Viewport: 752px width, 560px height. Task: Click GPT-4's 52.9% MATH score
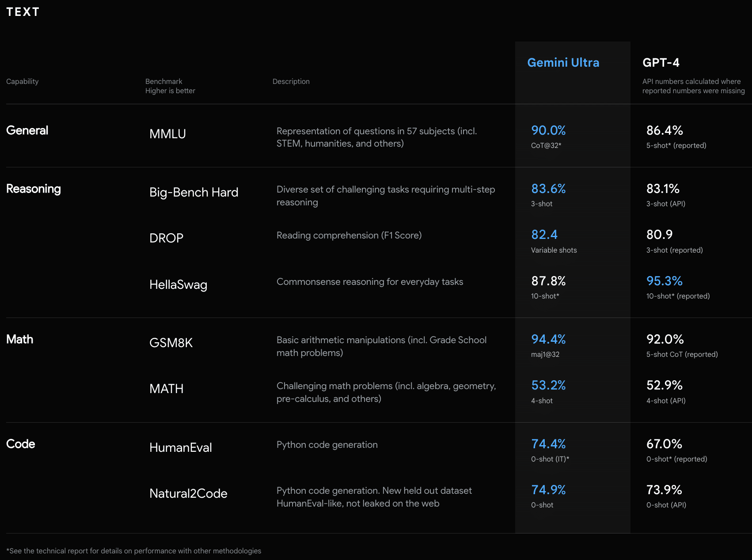pyautogui.click(x=664, y=385)
